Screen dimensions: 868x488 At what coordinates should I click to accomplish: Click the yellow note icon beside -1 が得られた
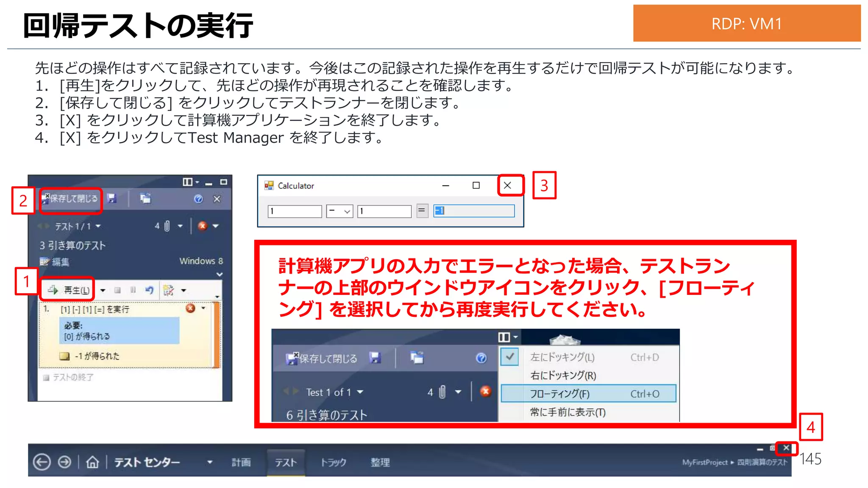tap(64, 356)
